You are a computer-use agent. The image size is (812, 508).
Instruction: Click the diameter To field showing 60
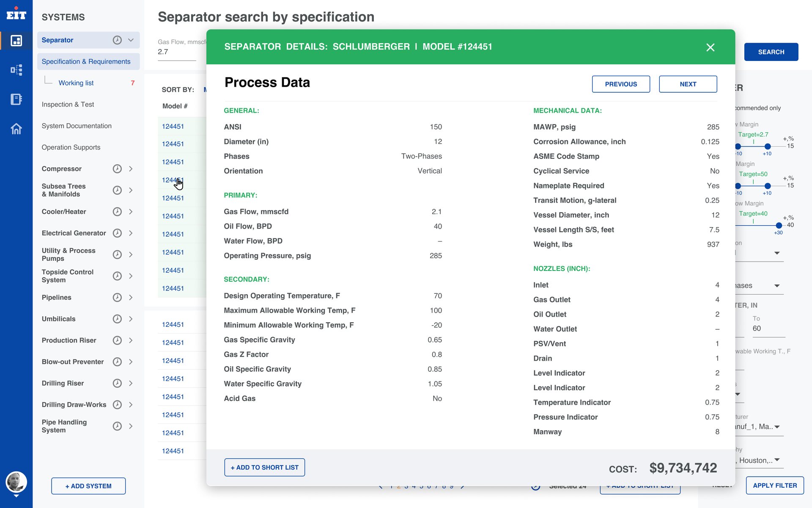(x=768, y=329)
